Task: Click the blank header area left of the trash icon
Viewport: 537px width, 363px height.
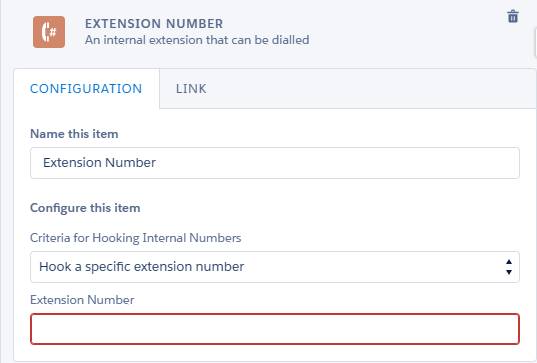Action: click(x=408, y=31)
